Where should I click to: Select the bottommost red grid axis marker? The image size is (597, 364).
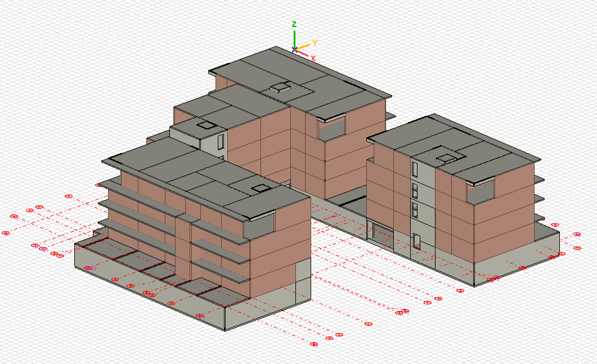point(314,344)
